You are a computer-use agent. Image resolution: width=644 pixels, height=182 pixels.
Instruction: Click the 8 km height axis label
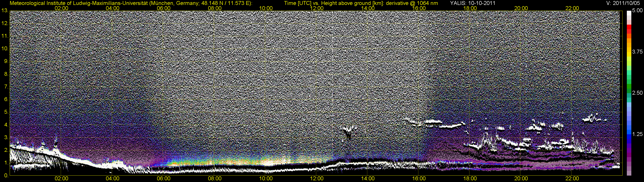6,74
